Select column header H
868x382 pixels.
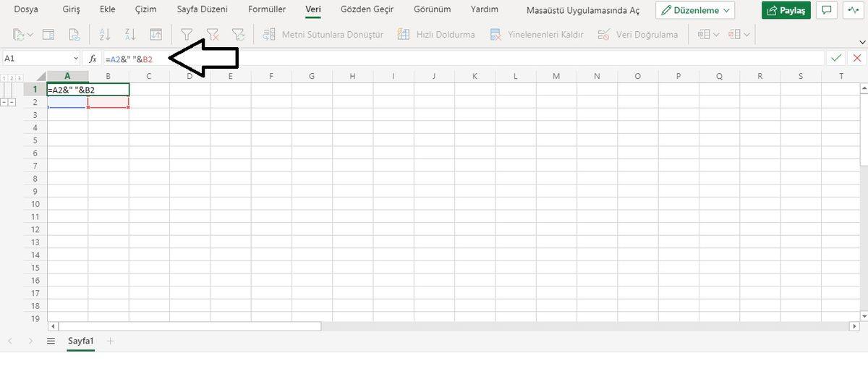pyautogui.click(x=352, y=76)
